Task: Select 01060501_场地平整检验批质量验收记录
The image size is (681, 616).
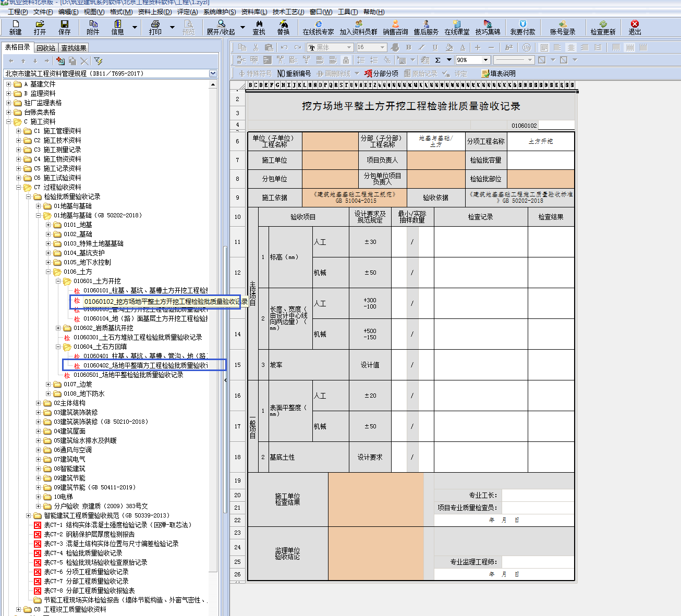Action: coord(128,375)
